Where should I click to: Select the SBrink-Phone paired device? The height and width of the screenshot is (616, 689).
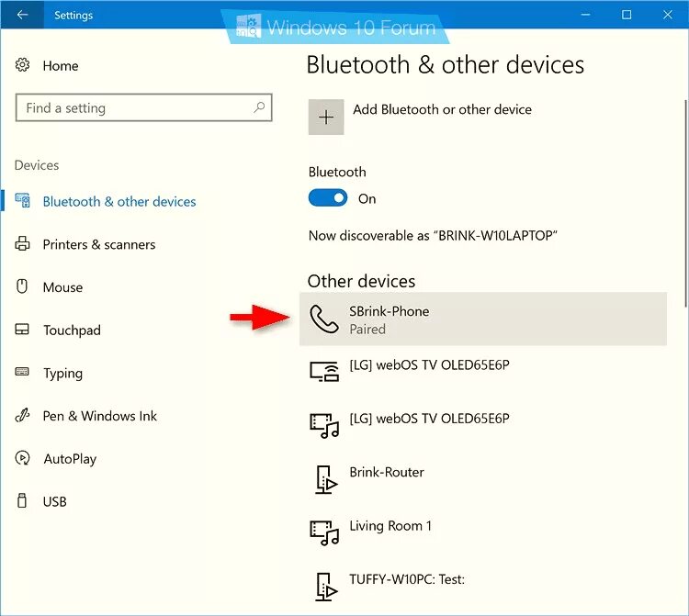click(483, 319)
